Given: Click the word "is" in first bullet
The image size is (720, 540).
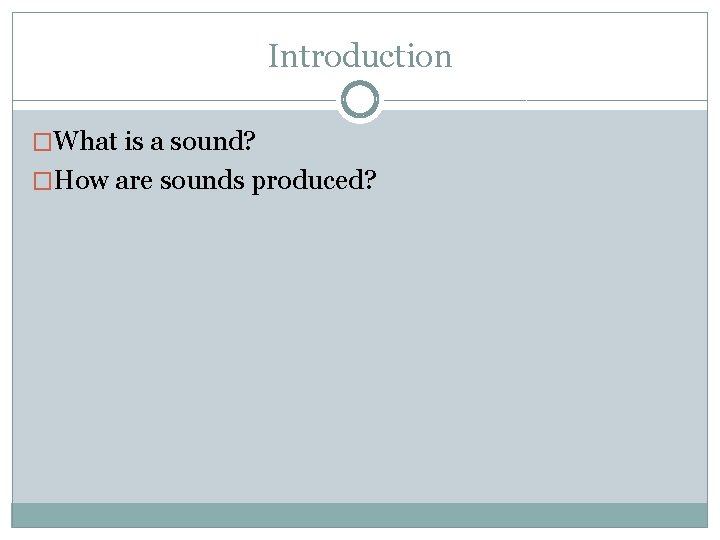Looking at the screenshot, I should coord(134,140).
